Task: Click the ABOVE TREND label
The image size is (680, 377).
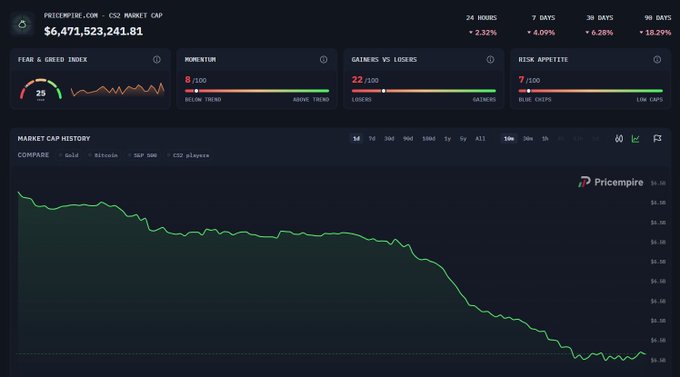Action: (x=311, y=100)
